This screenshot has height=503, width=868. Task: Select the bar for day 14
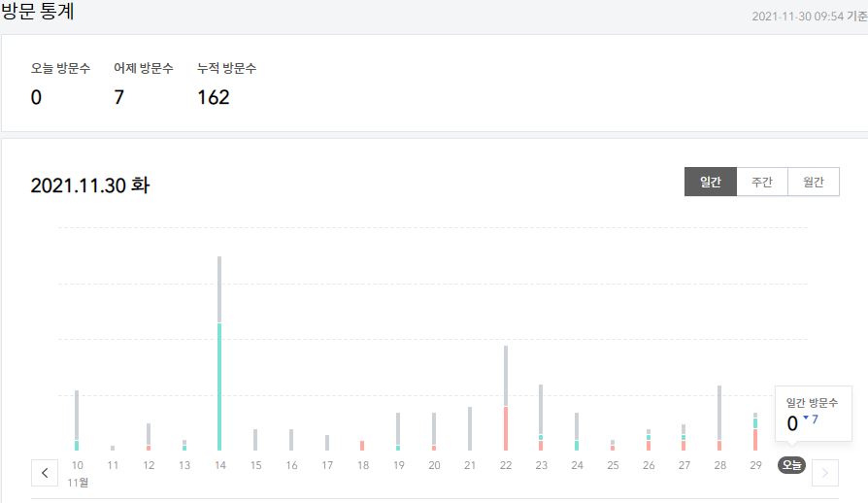pos(219,353)
